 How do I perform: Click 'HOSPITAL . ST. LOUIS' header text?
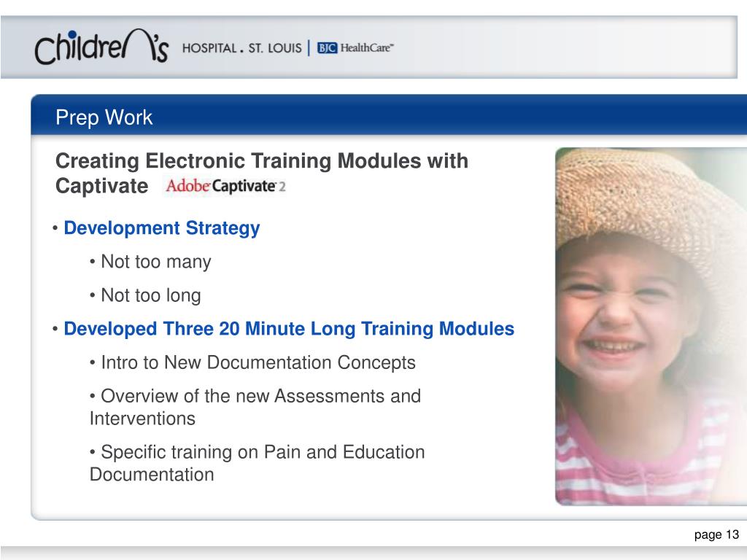coord(241,48)
